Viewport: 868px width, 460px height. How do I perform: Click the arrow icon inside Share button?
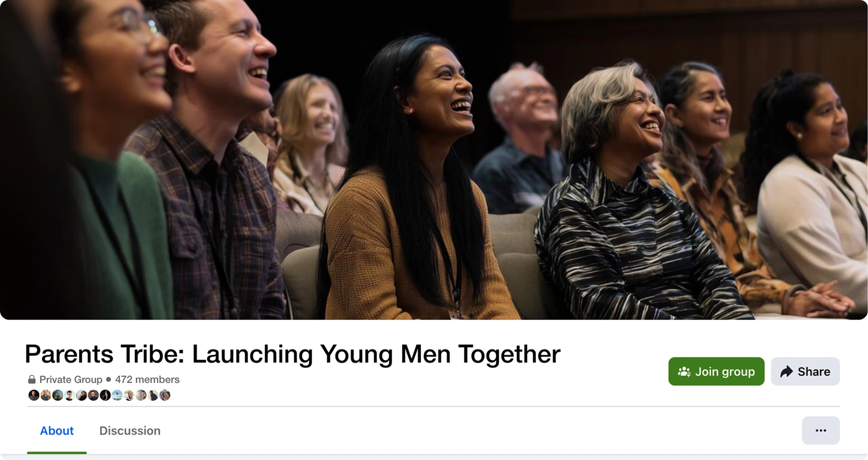pos(786,371)
